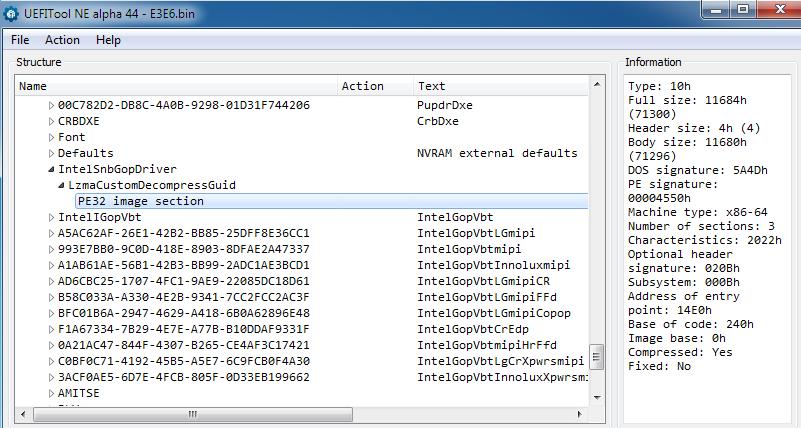
Task: Click the CrbDxe text cell
Action: [438, 121]
